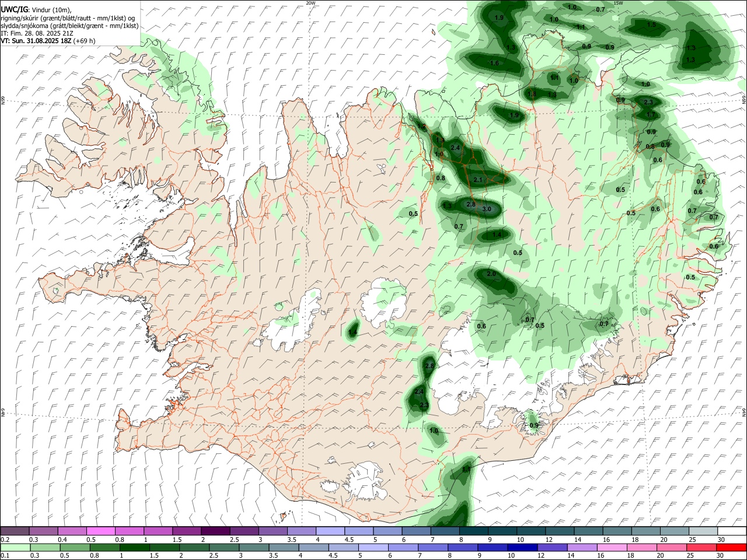Select the '2.0' precipitation value on the map

491,274
